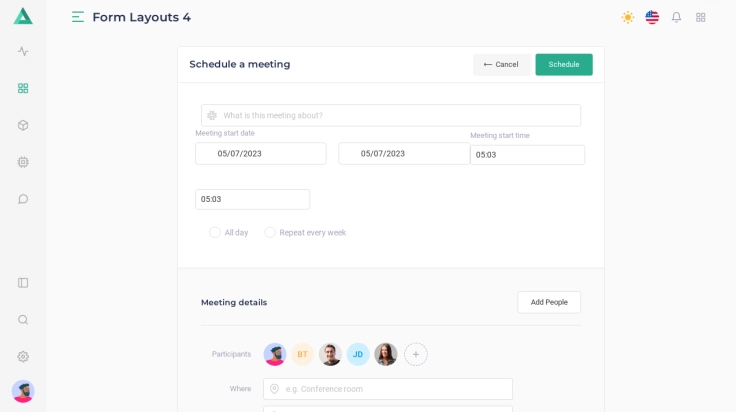Open the apps grid icon
Viewport: 736px width, 412px height.
pyautogui.click(x=700, y=17)
